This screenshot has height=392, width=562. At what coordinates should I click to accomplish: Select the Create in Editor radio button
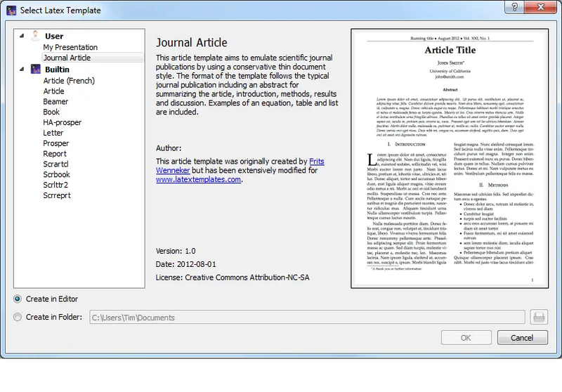17,299
